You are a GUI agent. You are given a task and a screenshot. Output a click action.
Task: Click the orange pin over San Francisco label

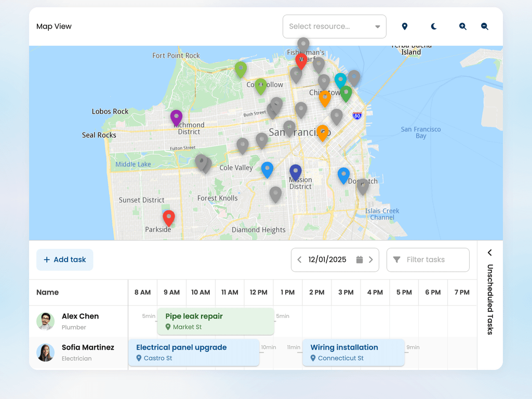(322, 133)
